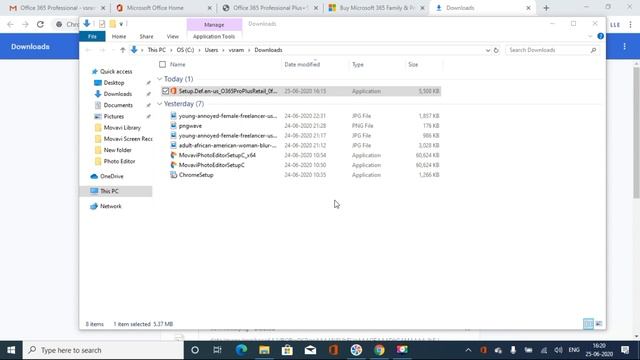Image resolution: width=640 pixels, height=360 pixels.
Task: Launch Microsoft Edge from taskbar
Action: click(x=241, y=350)
